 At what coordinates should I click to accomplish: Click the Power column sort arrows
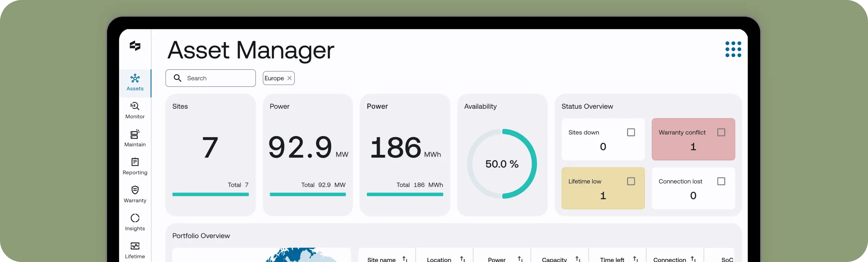[520, 259]
